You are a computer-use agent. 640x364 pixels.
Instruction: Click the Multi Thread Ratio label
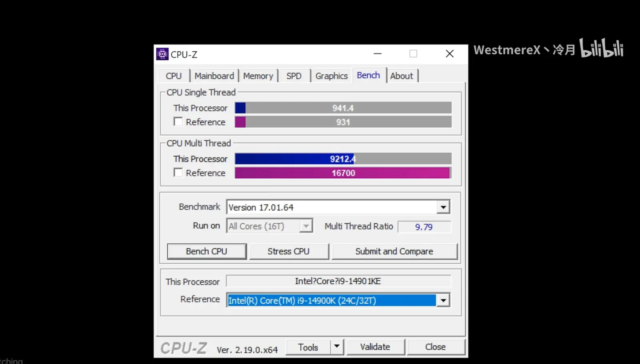point(359,226)
